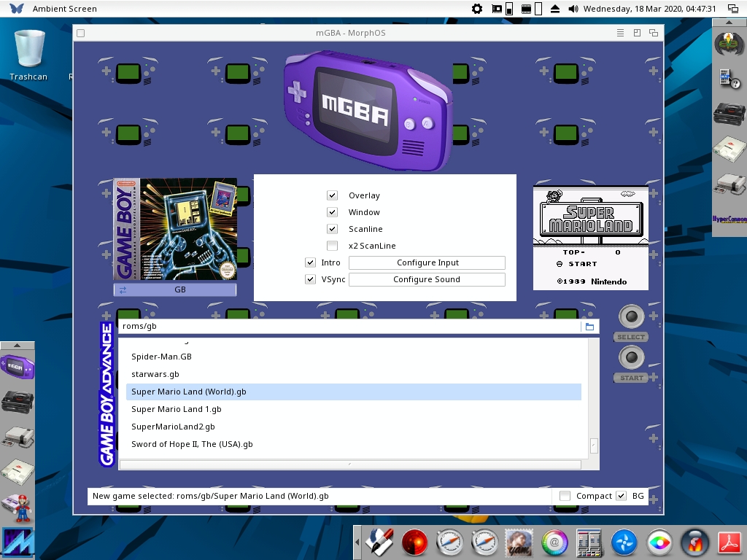Launch mGBA from the left dock
The height and width of the screenshot is (560, 747).
tap(16, 367)
